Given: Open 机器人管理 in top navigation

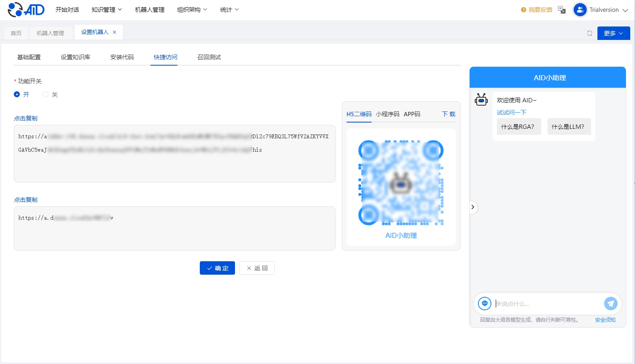Looking at the screenshot, I should pyautogui.click(x=150, y=9).
